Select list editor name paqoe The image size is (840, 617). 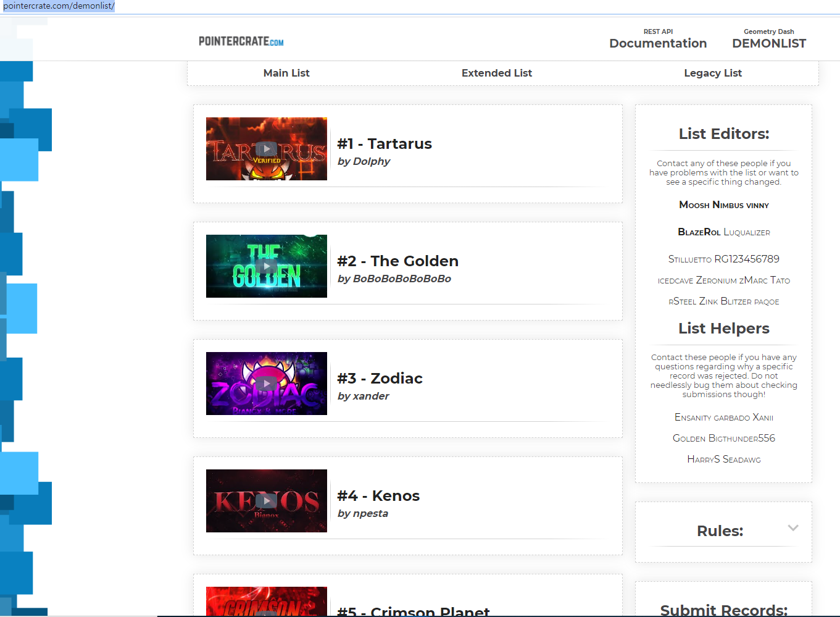pos(767,301)
